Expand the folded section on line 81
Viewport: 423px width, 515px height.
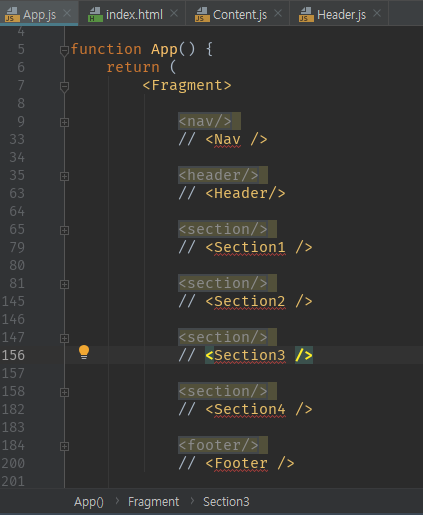click(64, 284)
